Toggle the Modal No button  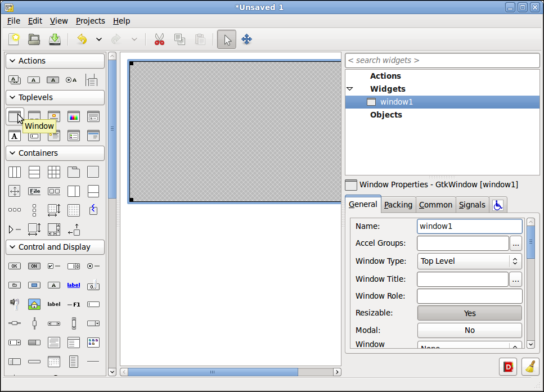pyautogui.click(x=469, y=330)
